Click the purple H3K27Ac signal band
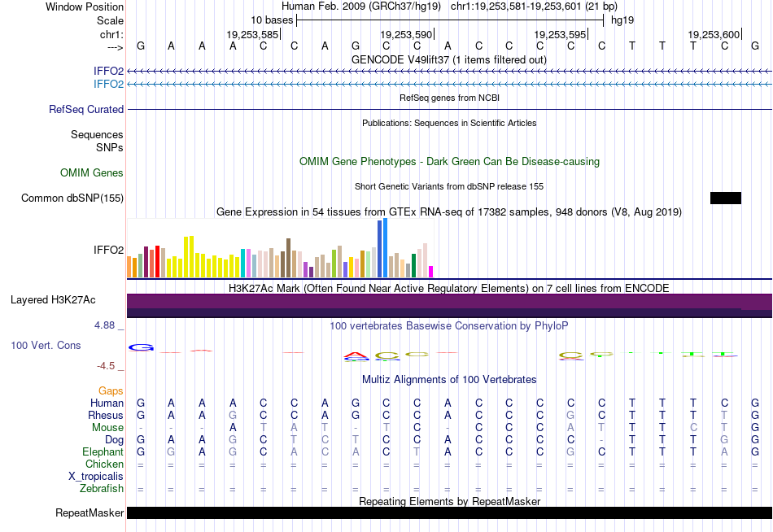 pos(449,306)
